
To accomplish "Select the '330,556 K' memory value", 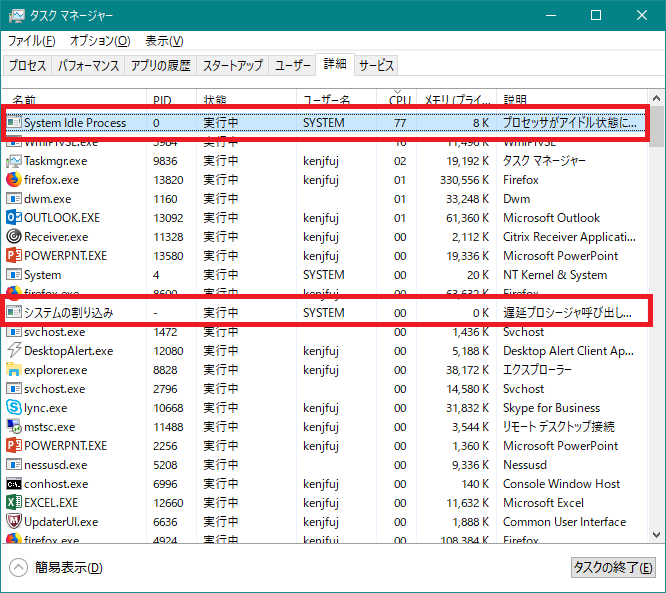I will point(464,180).
